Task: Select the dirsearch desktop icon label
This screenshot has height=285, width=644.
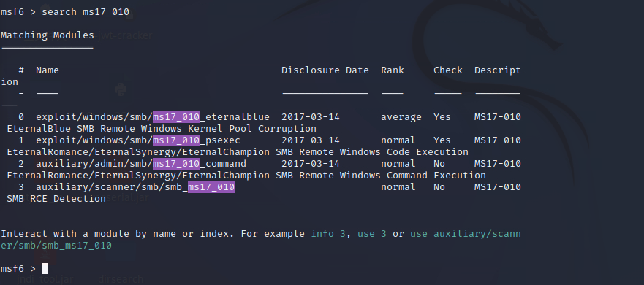Action: (x=121, y=280)
